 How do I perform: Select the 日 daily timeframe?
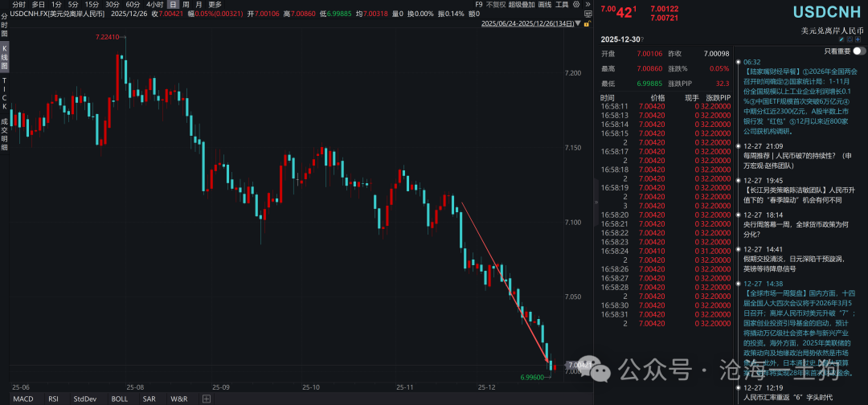[171, 5]
